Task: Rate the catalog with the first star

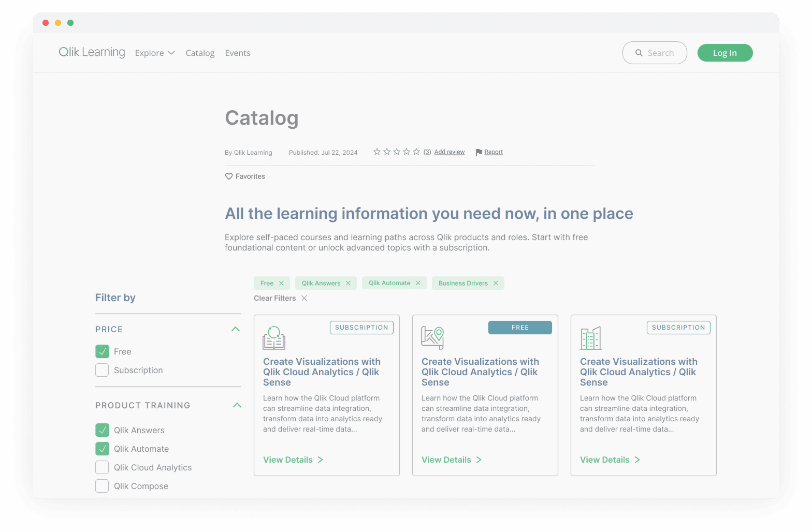Action: [377, 152]
